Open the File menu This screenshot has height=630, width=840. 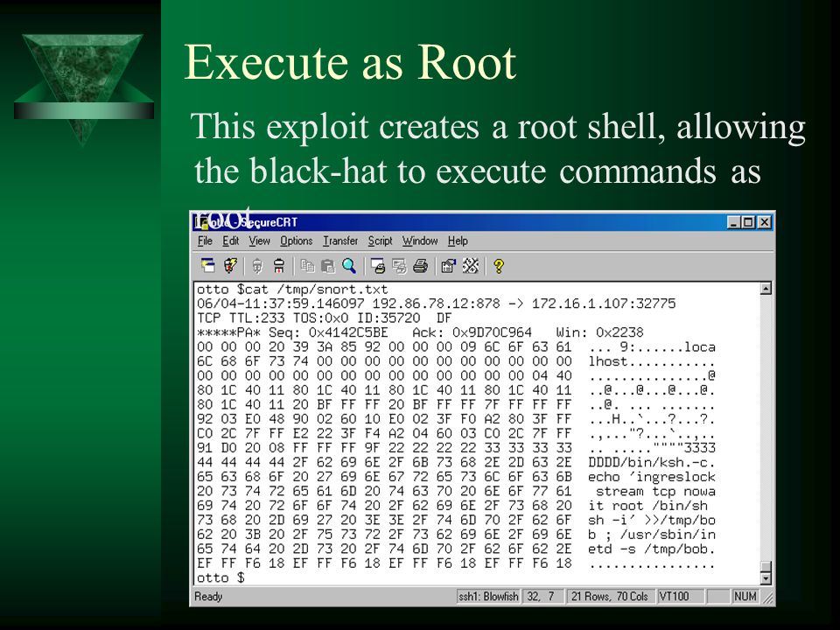[205, 241]
